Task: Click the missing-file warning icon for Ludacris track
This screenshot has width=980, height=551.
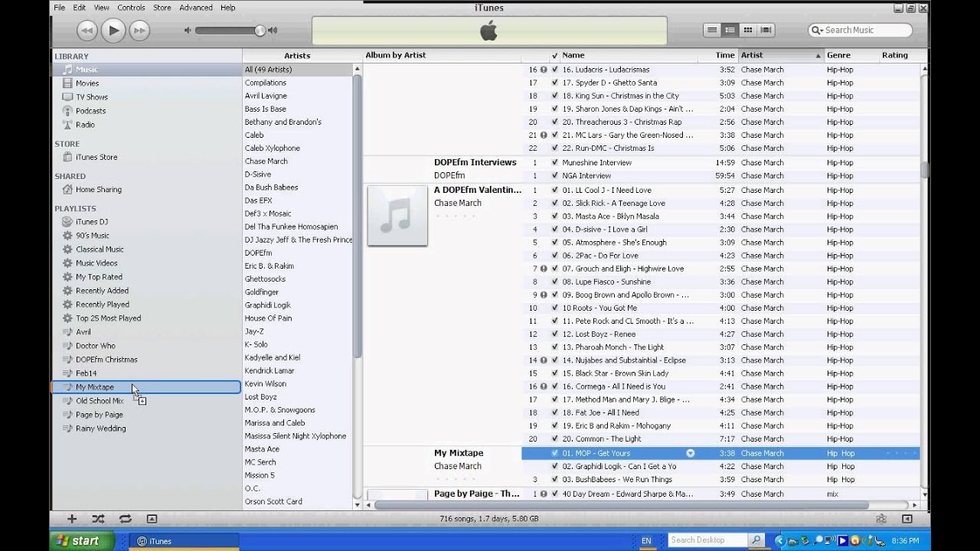Action: pyautogui.click(x=544, y=70)
